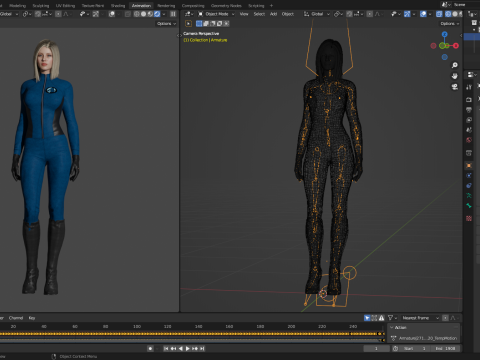Add a new workspace with plus icon
The height and width of the screenshot is (360, 480).
coord(271,6)
